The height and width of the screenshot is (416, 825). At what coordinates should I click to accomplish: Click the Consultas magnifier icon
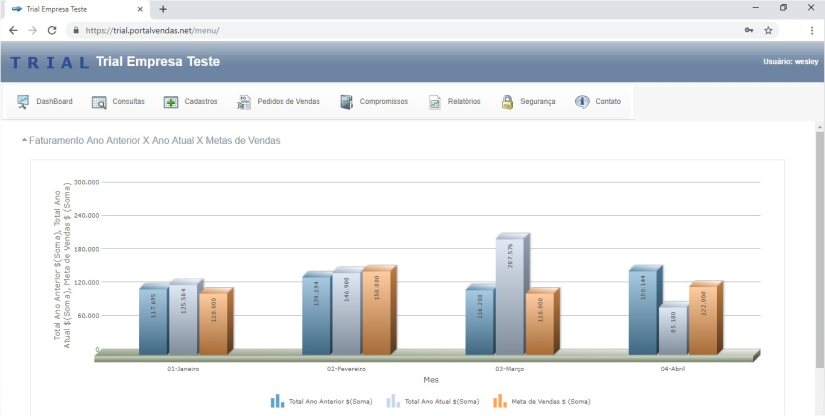(x=99, y=102)
